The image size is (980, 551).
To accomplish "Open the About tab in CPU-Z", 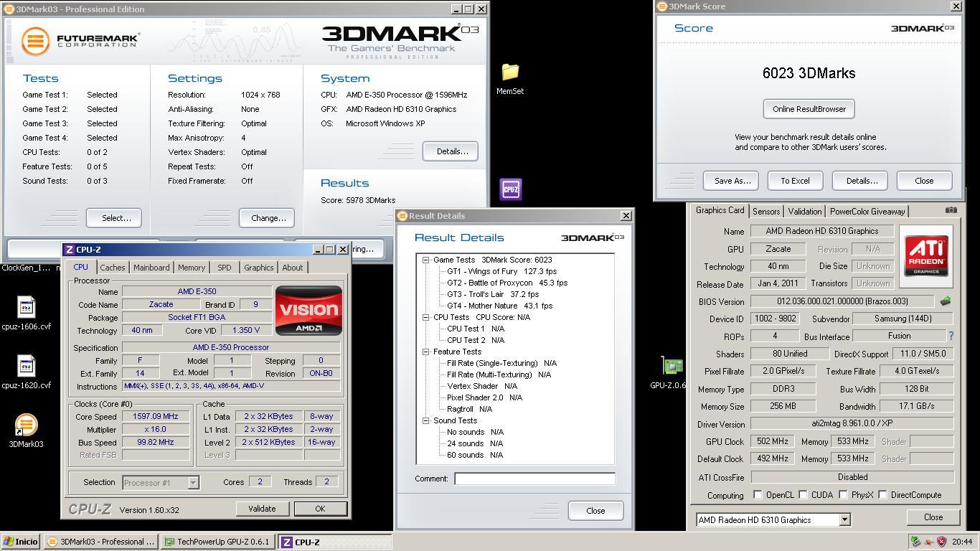I will 292,268.
